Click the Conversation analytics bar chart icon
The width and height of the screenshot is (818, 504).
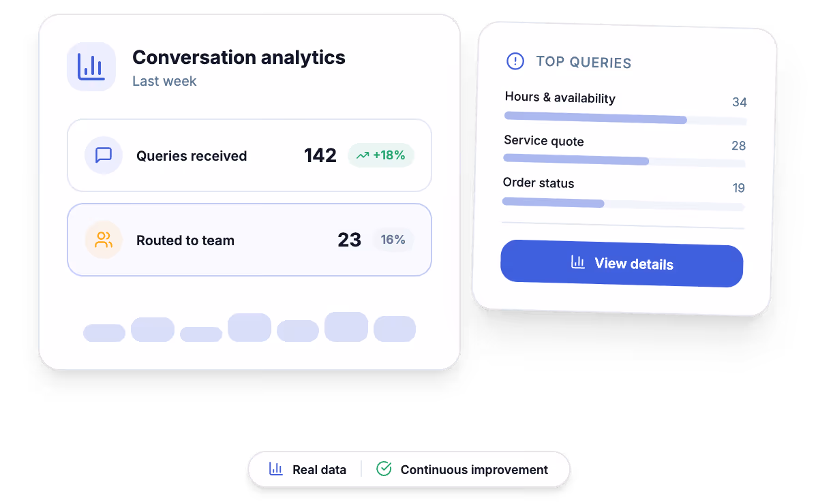91,66
